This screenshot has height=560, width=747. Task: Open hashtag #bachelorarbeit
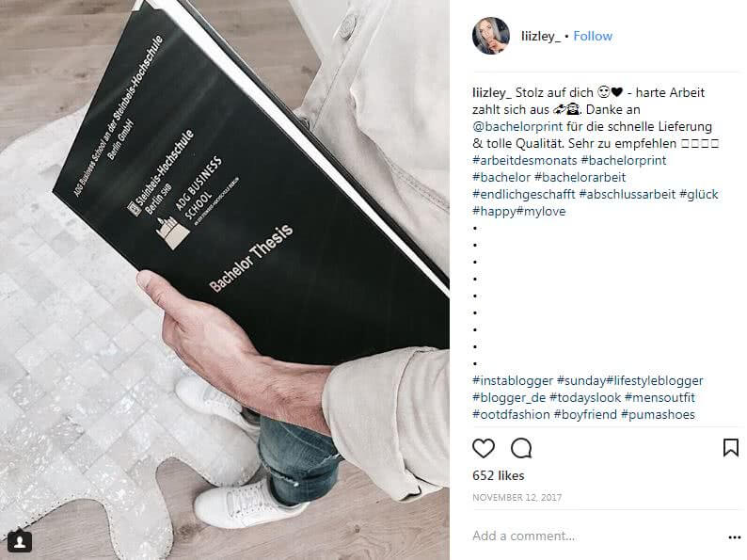(x=580, y=177)
